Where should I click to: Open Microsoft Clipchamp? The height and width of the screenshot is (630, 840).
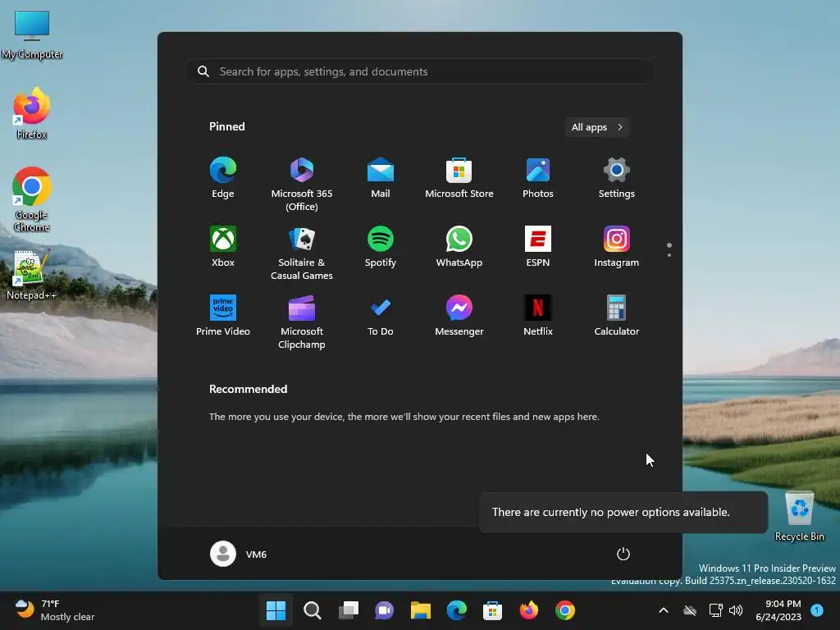(x=302, y=322)
